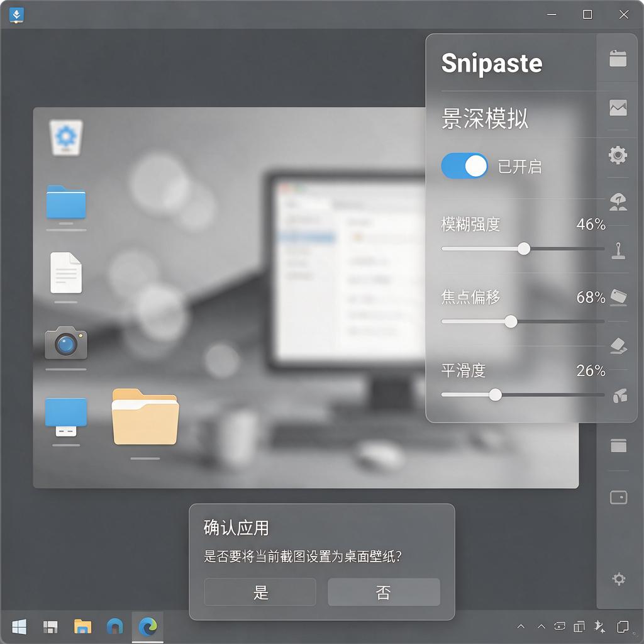Click the blue USB monitor icon in preview
The height and width of the screenshot is (644, 644).
tap(65, 418)
